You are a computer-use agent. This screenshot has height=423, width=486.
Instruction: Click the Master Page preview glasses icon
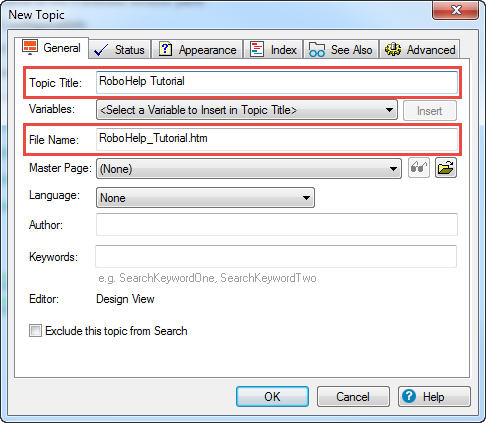pos(419,168)
